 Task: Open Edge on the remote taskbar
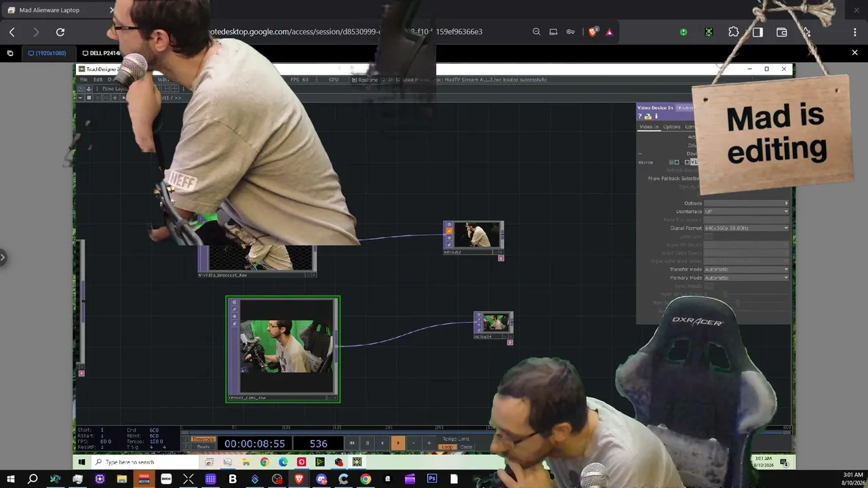coord(283,462)
